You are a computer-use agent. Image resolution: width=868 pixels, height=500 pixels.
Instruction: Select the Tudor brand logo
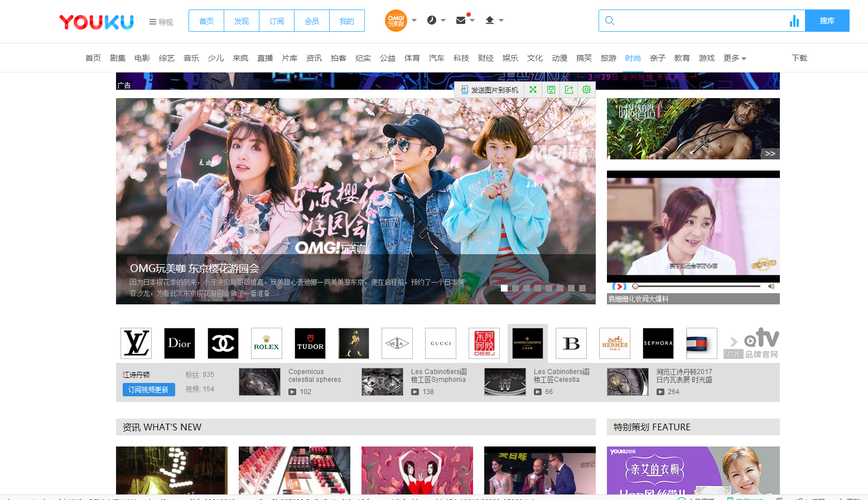click(310, 343)
